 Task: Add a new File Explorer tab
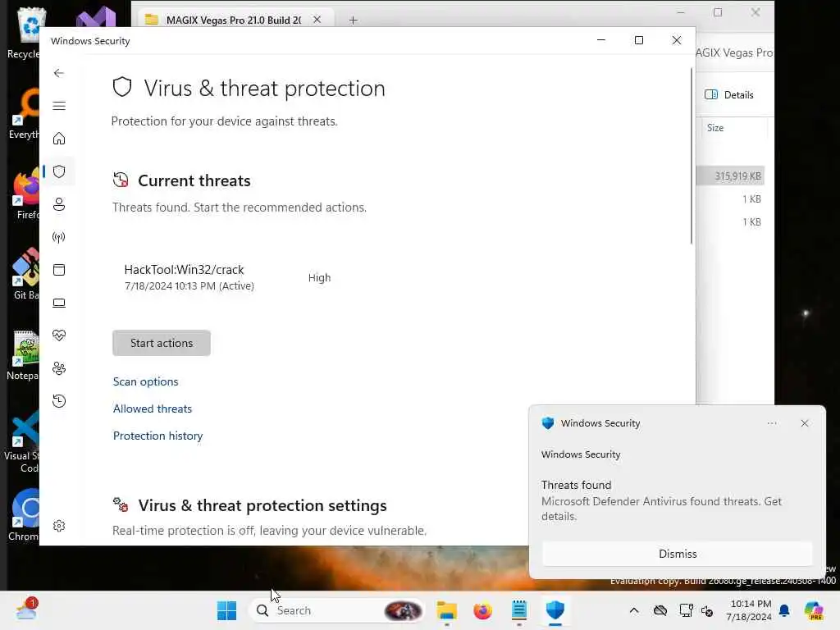click(353, 21)
